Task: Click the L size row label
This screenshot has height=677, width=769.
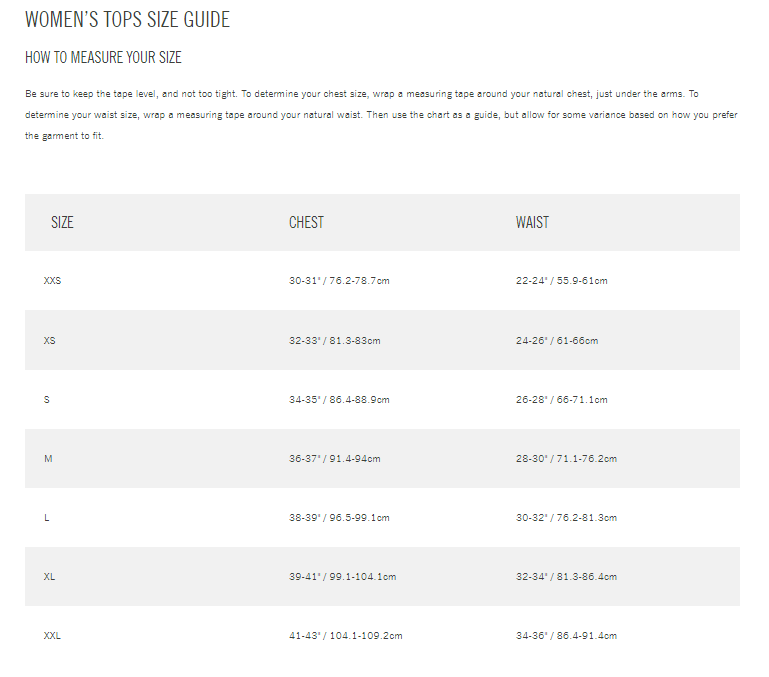Action: coord(47,518)
